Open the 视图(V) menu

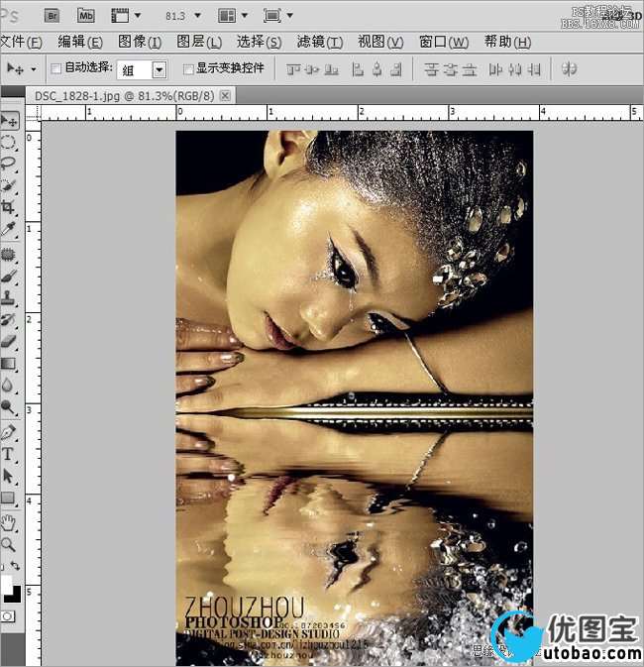380,42
